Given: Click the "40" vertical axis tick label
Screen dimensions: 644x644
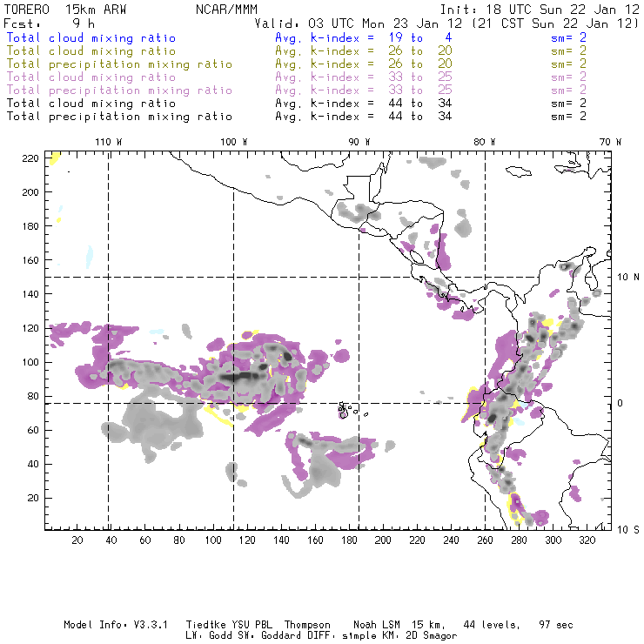Looking at the screenshot, I should (x=33, y=464).
